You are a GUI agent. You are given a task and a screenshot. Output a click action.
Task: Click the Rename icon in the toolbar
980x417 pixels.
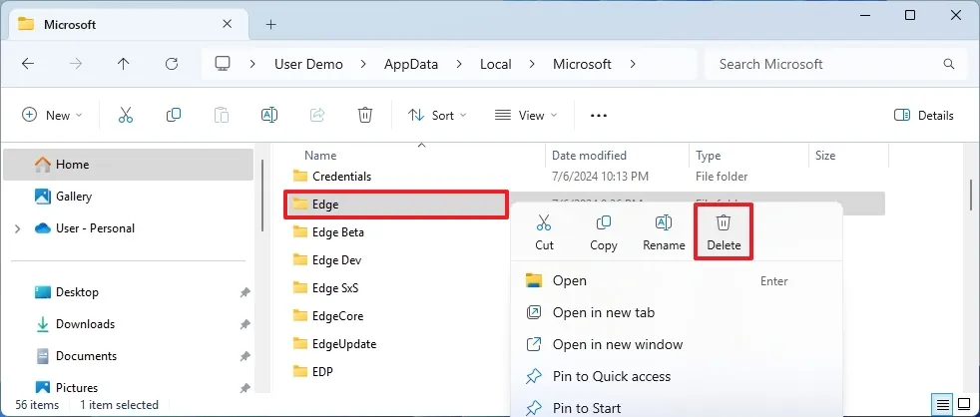pos(268,116)
